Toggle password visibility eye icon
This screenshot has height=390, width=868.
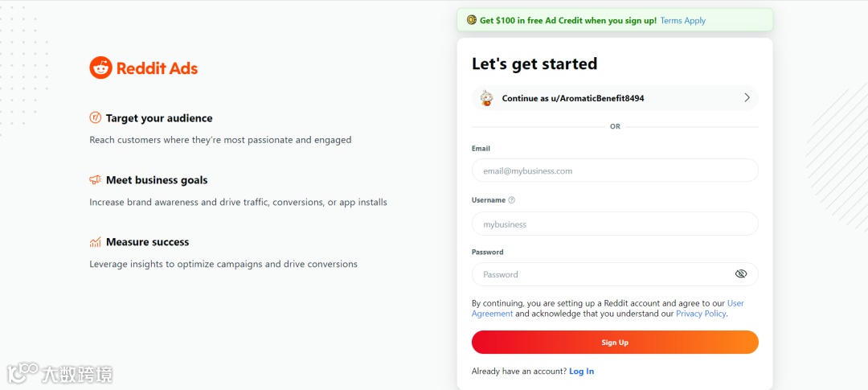click(x=741, y=274)
